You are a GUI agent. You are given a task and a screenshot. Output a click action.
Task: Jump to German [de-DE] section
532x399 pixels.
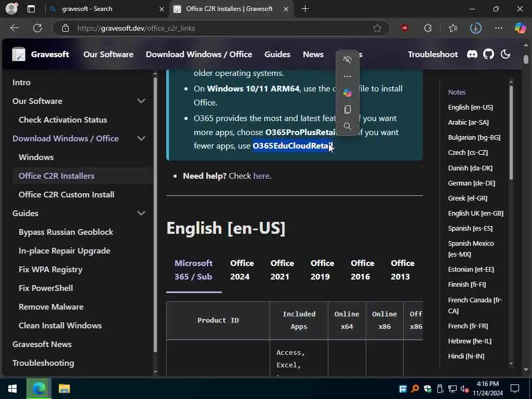472,183
